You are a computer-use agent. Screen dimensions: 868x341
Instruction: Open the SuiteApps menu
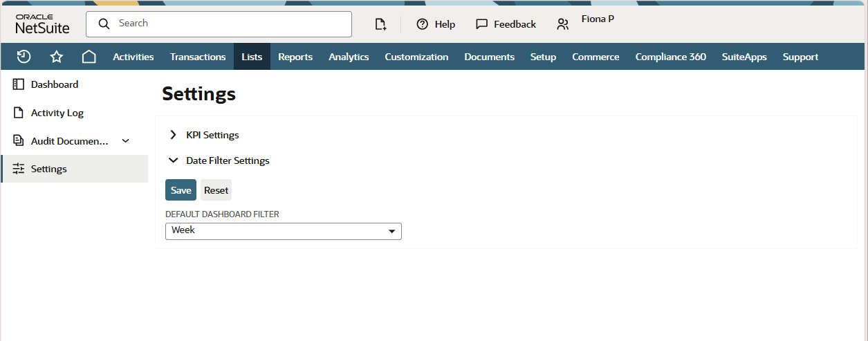pyautogui.click(x=744, y=57)
